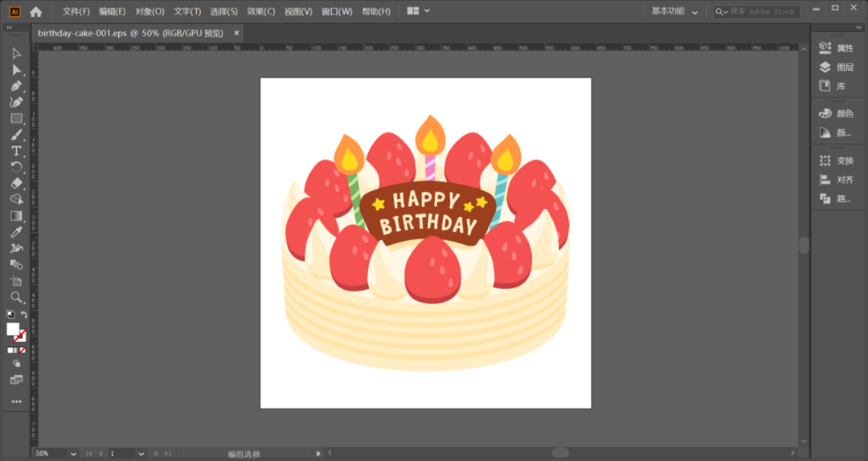The width and height of the screenshot is (868, 461).
Task: Set paint mode to gradient
Action: [x=15, y=350]
